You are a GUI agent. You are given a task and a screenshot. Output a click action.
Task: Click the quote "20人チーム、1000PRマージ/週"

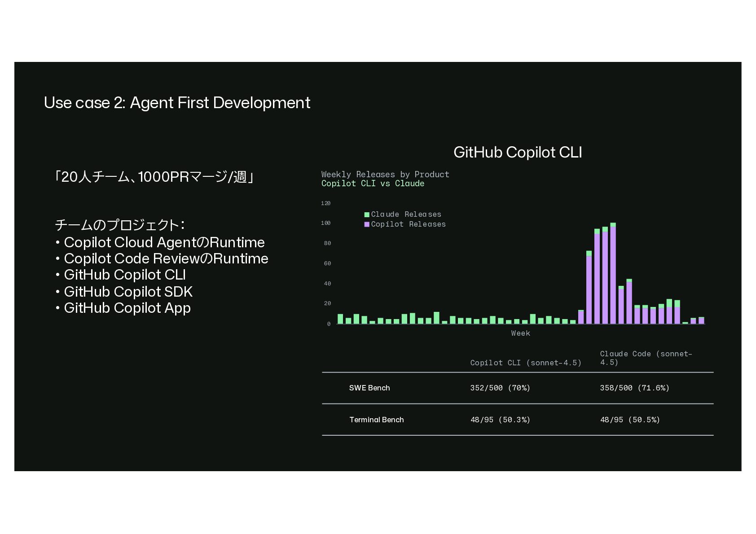(x=154, y=177)
